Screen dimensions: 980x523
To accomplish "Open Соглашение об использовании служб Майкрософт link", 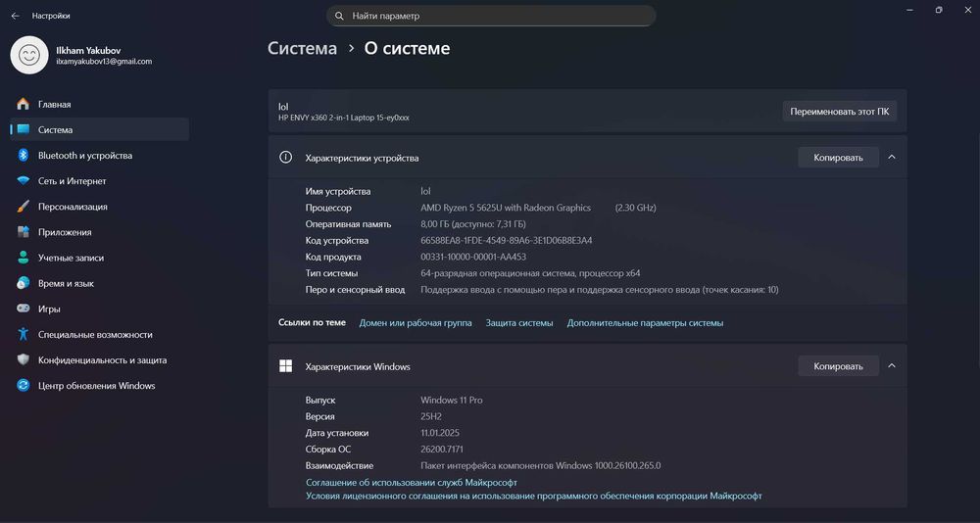I will 412,483.
